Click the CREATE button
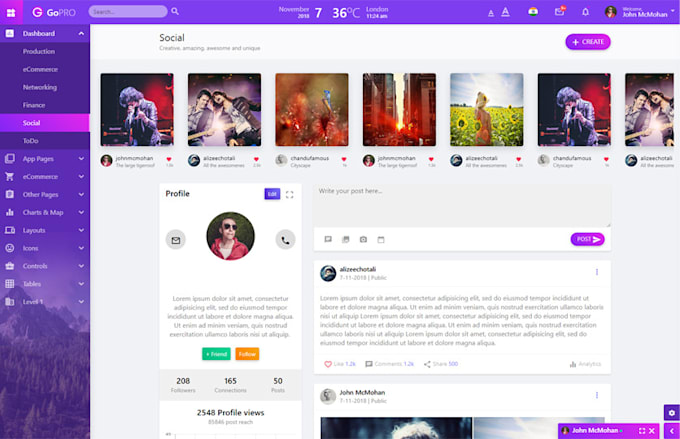 pos(588,42)
